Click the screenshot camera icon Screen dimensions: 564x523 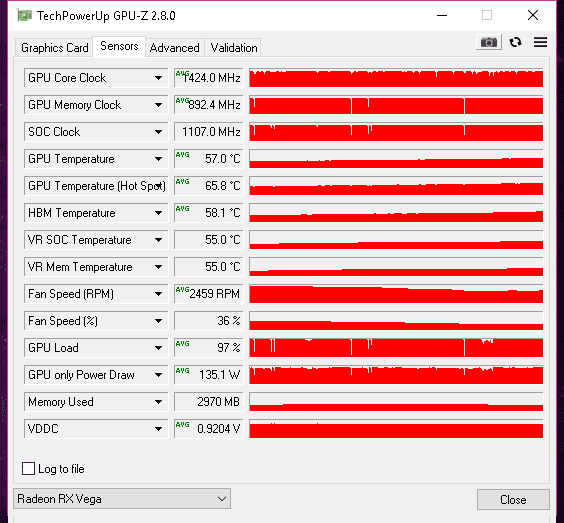[488, 42]
